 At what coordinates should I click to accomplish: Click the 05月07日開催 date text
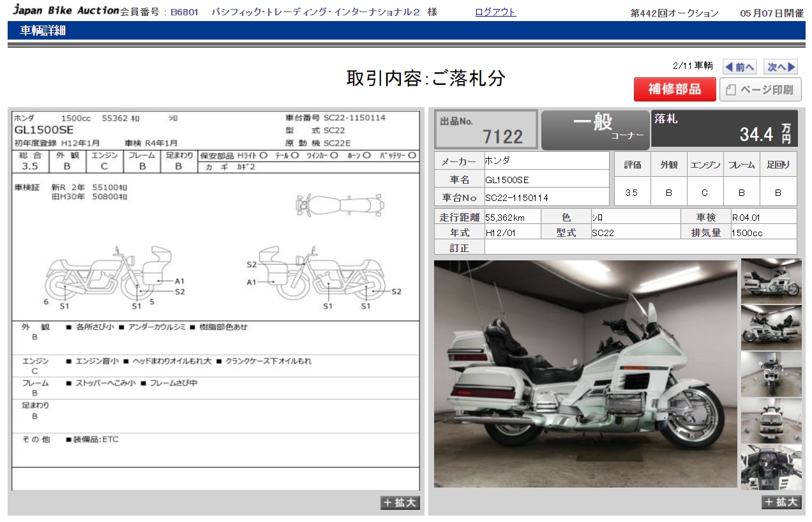tap(772, 13)
